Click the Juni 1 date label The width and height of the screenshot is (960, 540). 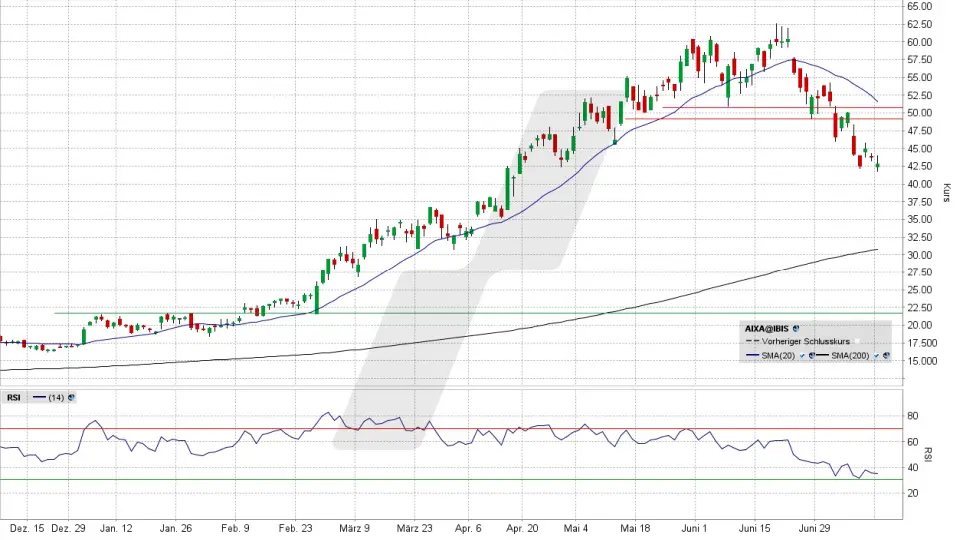[x=694, y=528]
